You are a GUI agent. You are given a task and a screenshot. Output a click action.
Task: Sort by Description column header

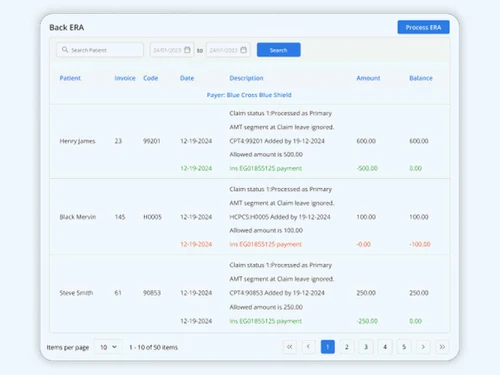[246, 78]
